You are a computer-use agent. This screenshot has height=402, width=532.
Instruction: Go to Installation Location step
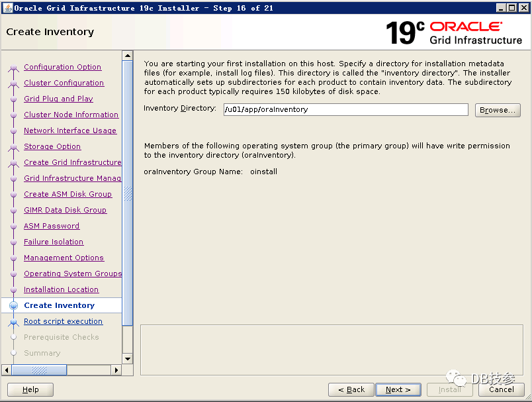click(x=61, y=289)
